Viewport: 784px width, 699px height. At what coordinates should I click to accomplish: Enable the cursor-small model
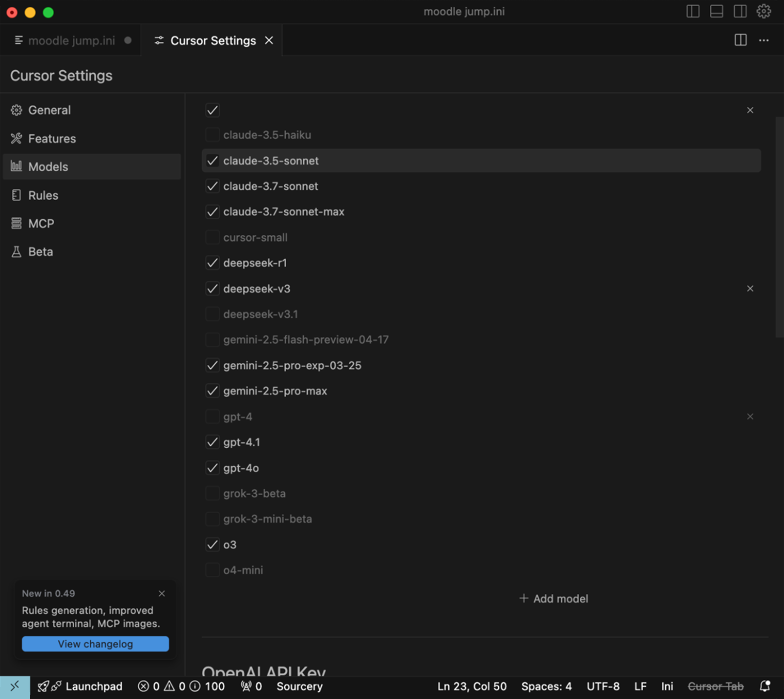tap(213, 237)
